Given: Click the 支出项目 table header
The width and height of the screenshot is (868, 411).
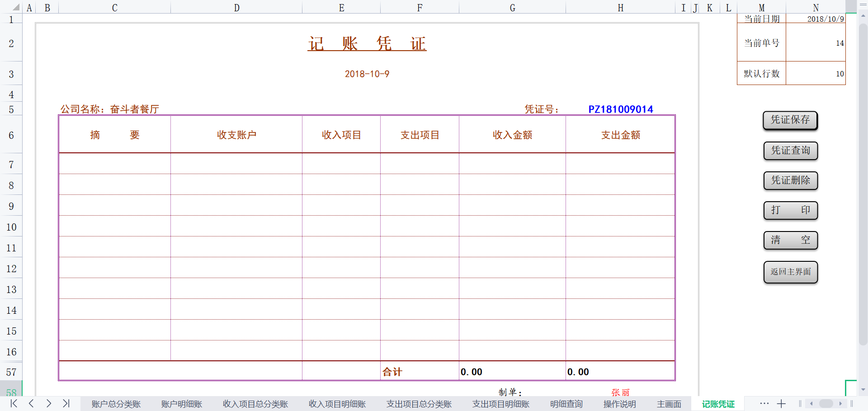Looking at the screenshot, I should pos(420,135).
